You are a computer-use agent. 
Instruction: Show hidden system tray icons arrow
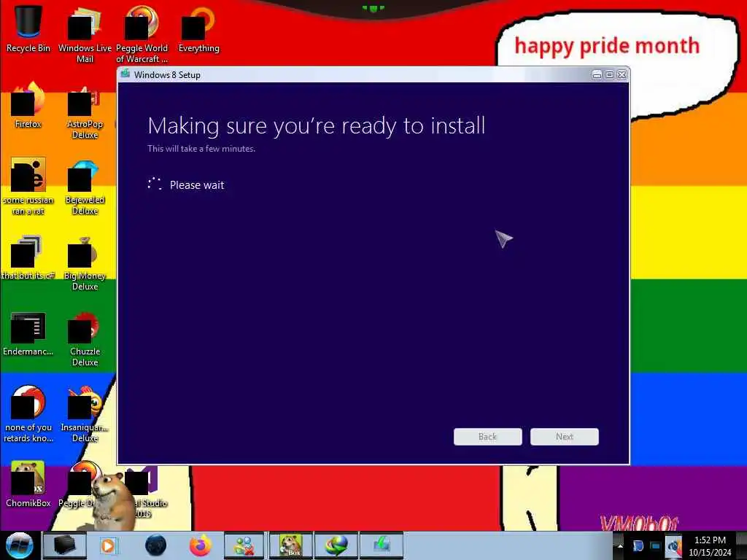coord(620,546)
